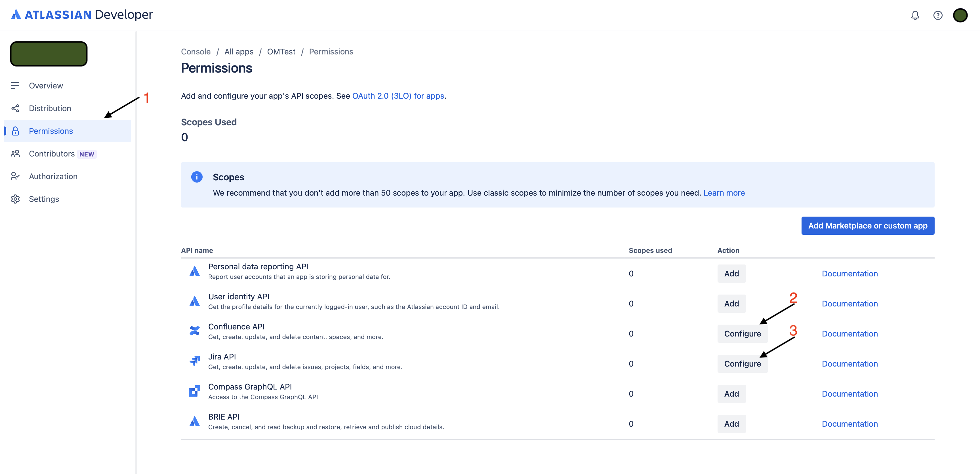Viewport: 980px width, 474px height.
Task: Click the Contributors people icon
Action: pyautogui.click(x=15, y=154)
